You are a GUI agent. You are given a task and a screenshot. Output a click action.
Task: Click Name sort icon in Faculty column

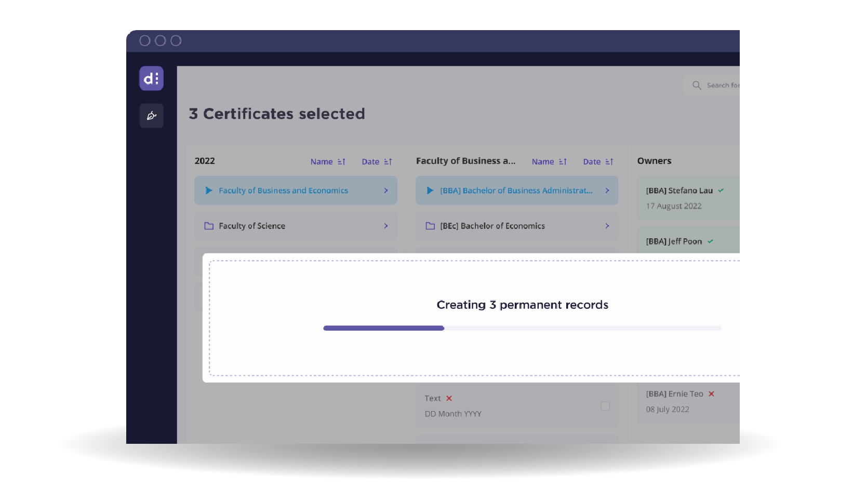[563, 162]
